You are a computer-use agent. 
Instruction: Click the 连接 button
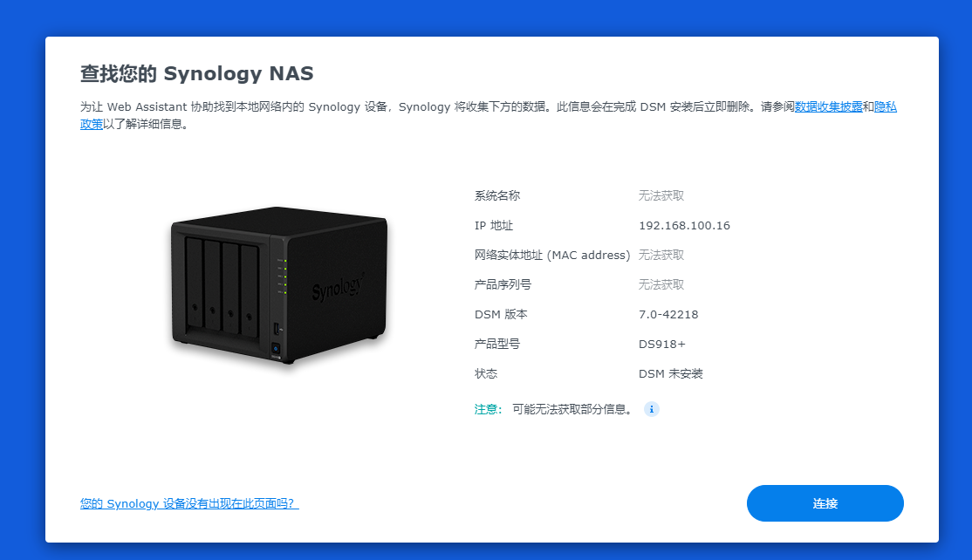click(825, 503)
